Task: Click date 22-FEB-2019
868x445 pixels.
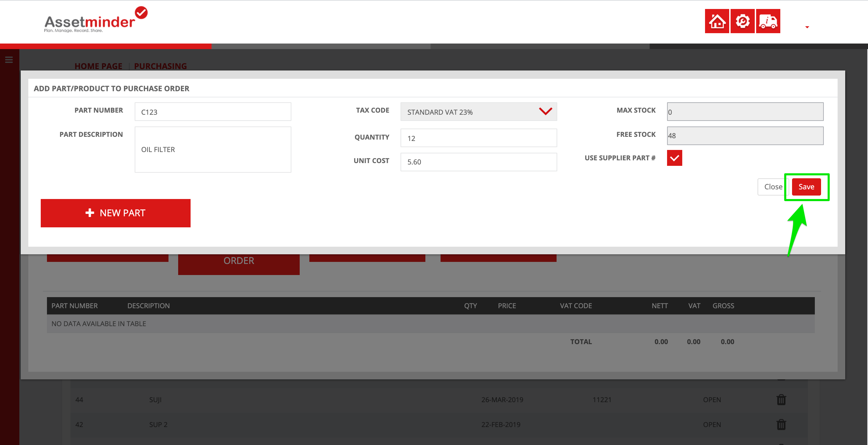Action: tap(501, 425)
